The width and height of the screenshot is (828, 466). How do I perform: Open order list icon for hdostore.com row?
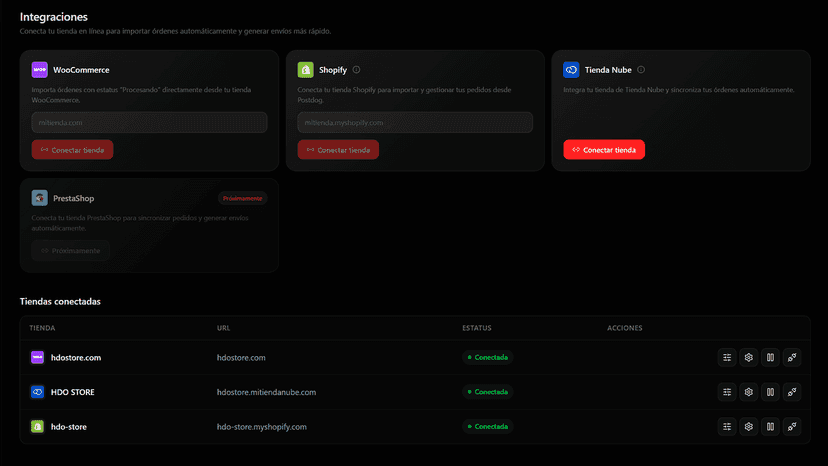[727, 358]
